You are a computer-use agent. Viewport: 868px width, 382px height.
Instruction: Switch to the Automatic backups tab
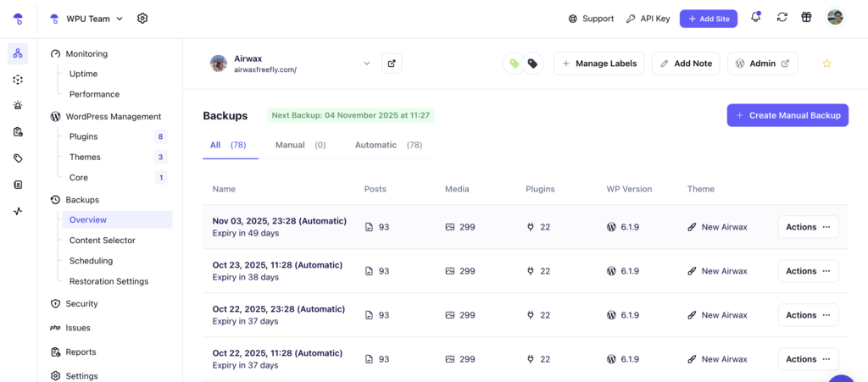point(388,145)
